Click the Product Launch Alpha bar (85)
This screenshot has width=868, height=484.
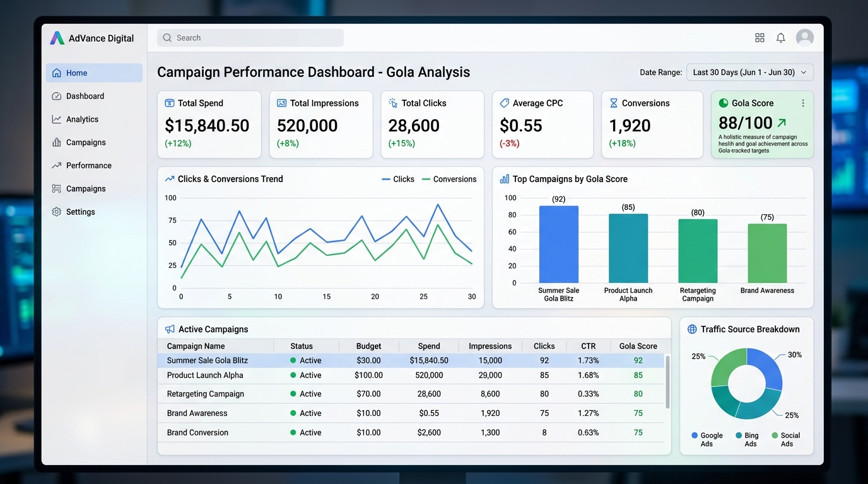coord(628,248)
